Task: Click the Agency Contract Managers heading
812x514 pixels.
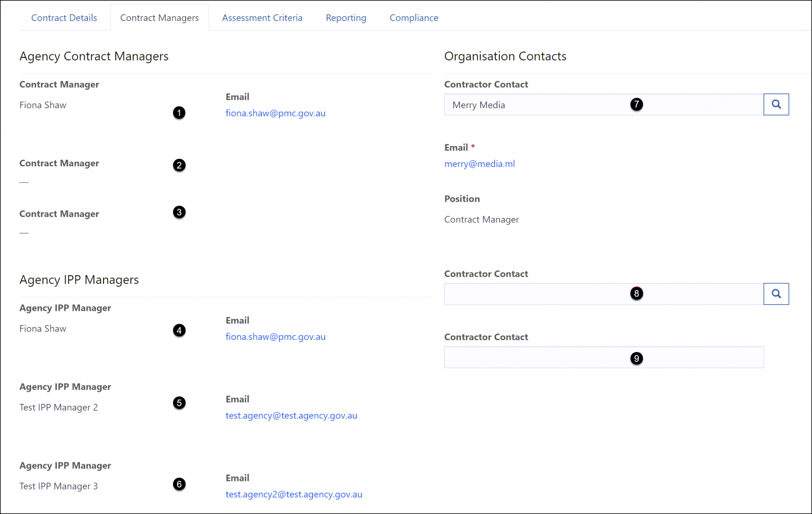Action: click(94, 56)
